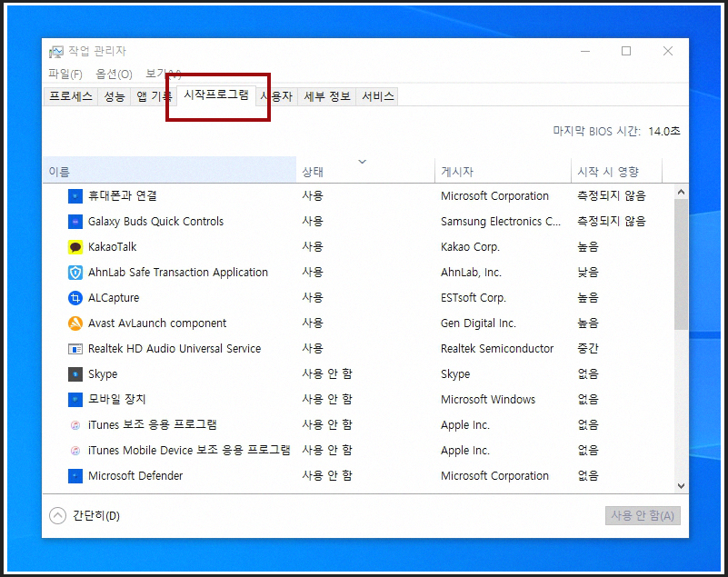Viewport: 728px width, 577px height.
Task: Maximize the Task Manager window
Action: tap(626, 51)
